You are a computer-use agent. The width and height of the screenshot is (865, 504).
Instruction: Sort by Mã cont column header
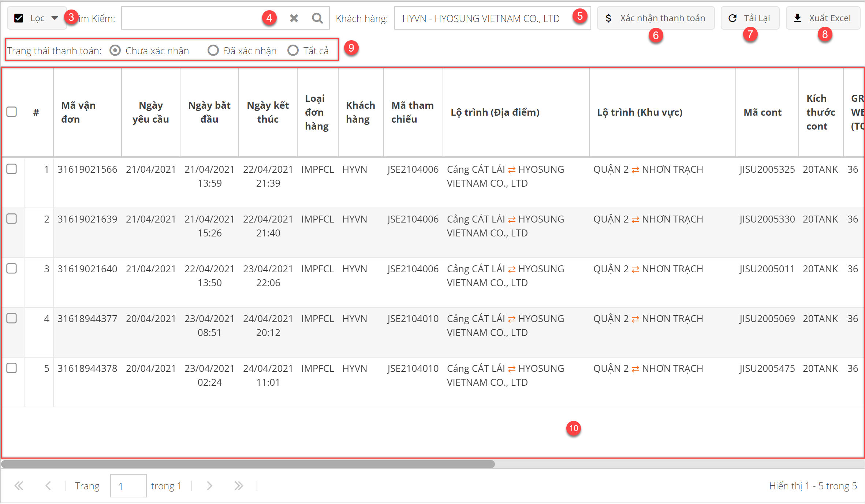pyautogui.click(x=763, y=112)
